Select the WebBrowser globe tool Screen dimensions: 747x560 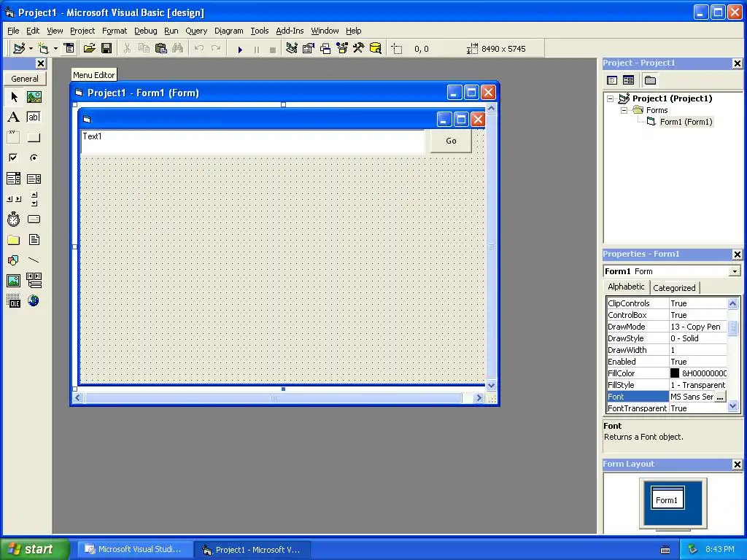click(34, 300)
